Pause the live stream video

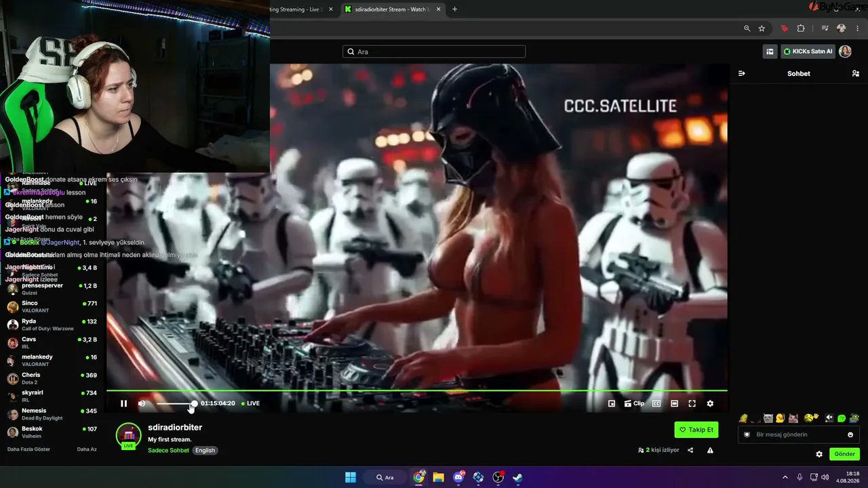(123, 403)
